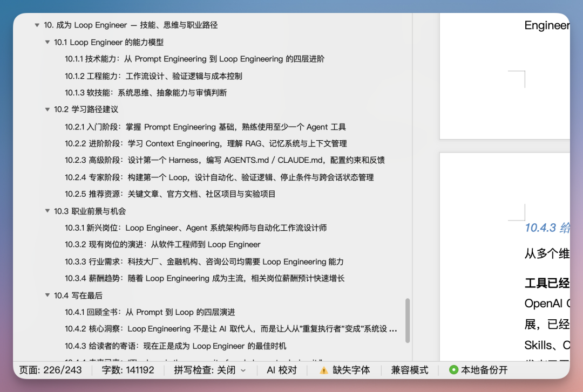Open outline entry 10.3.2 现有岗位的演进
Viewport: 583px width, 392px height.
[x=162, y=244]
